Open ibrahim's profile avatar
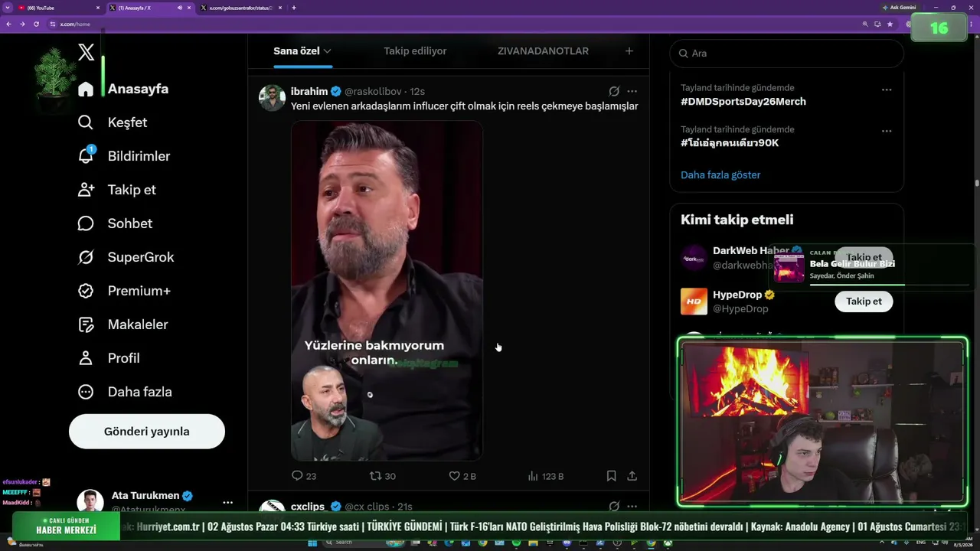The image size is (980, 551). [272, 98]
